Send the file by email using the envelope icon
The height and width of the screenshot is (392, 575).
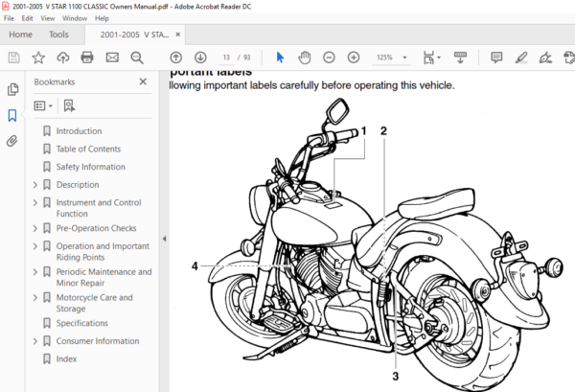click(x=112, y=58)
